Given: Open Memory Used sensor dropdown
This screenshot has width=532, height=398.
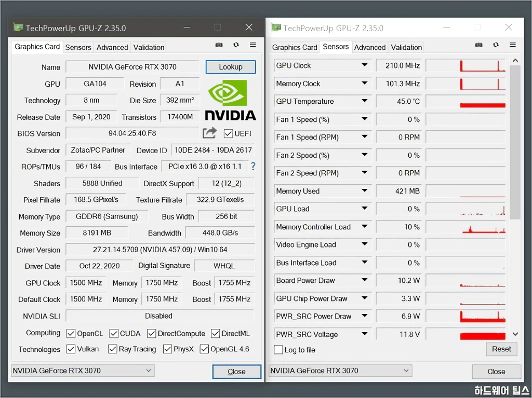Looking at the screenshot, I should point(364,190).
